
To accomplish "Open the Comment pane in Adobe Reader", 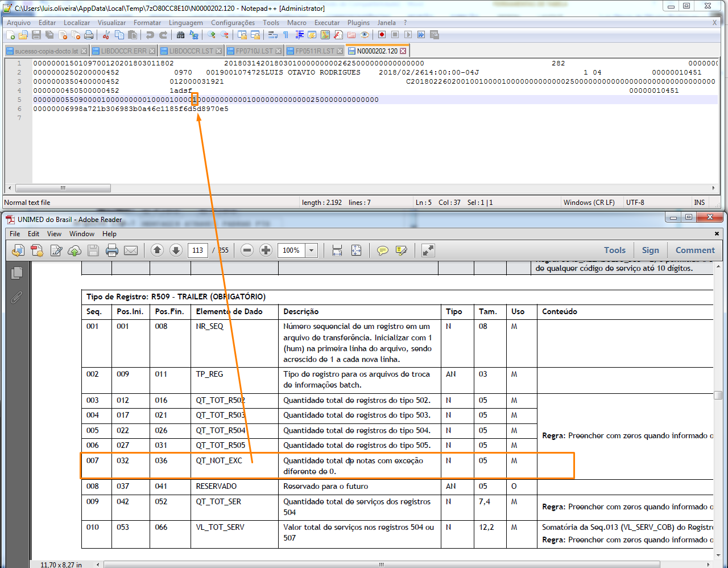I will (695, 250).
